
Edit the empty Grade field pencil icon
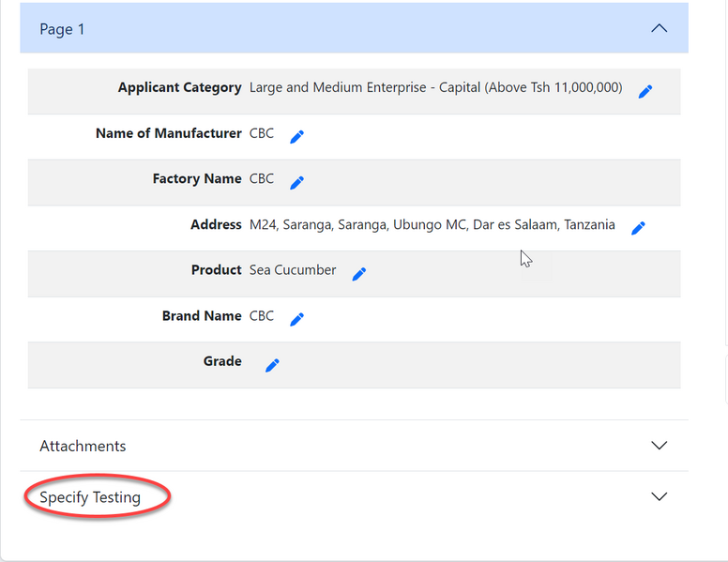click(x=272, y=365)
